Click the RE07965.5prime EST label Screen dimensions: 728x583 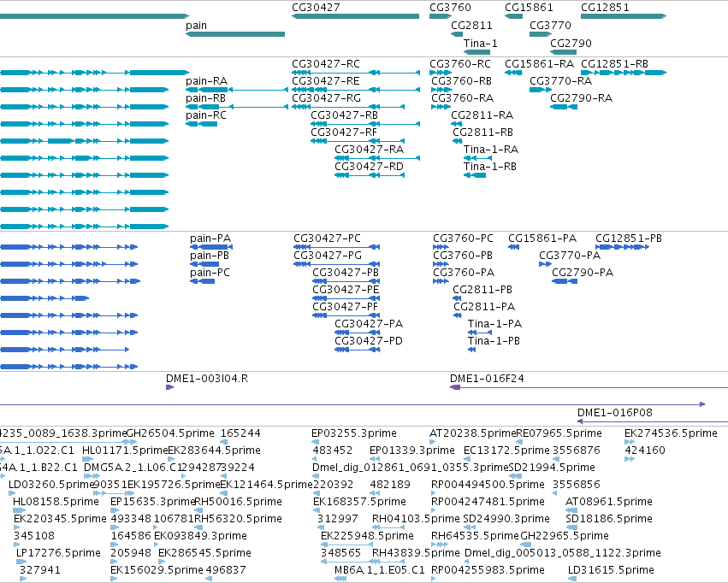(x=559, y=433)
